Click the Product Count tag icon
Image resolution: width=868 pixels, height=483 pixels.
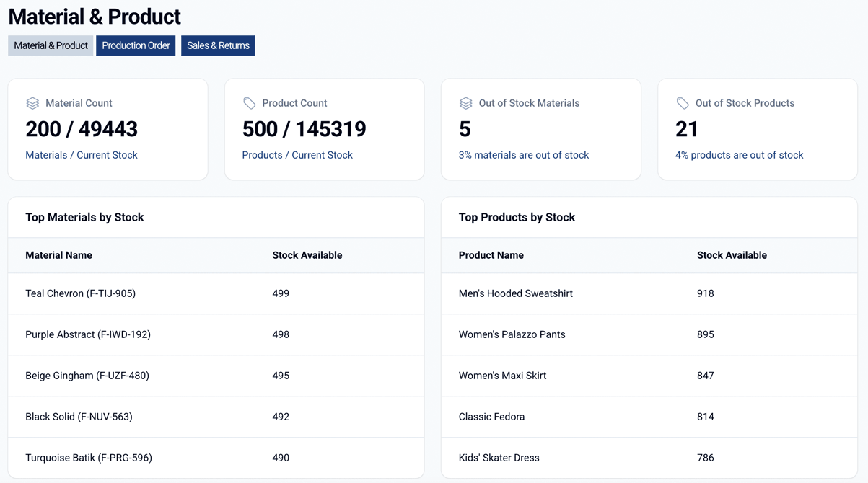coord(249,103)
